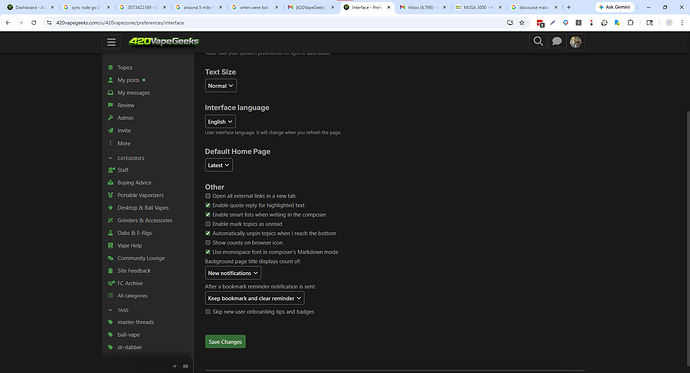This screenshot has width=690, height=373.
Task: Open the user avatar menu
Action: [575, 42]
